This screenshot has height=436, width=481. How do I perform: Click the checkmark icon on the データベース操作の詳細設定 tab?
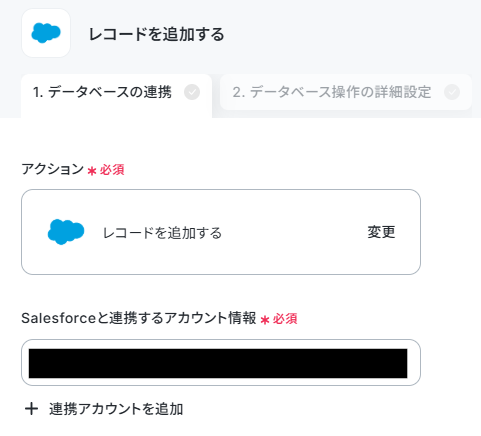tap(452, 92)
